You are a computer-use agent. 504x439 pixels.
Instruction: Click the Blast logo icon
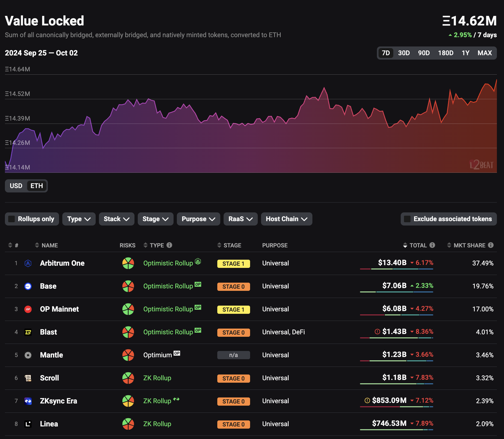28,332
